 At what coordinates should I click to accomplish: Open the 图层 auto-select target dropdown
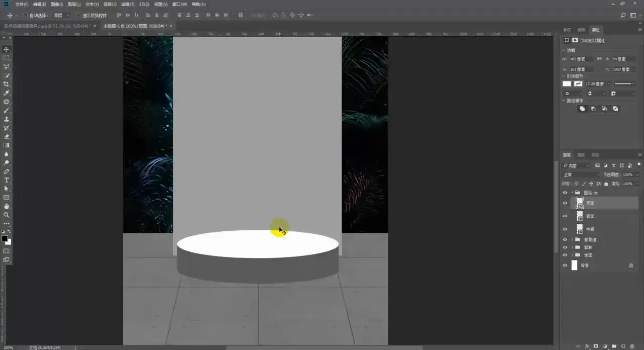pyautogui.click(x=61, y=16)
